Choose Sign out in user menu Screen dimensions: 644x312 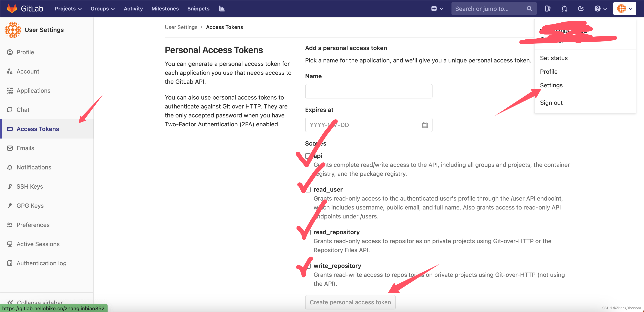(551, 103)
